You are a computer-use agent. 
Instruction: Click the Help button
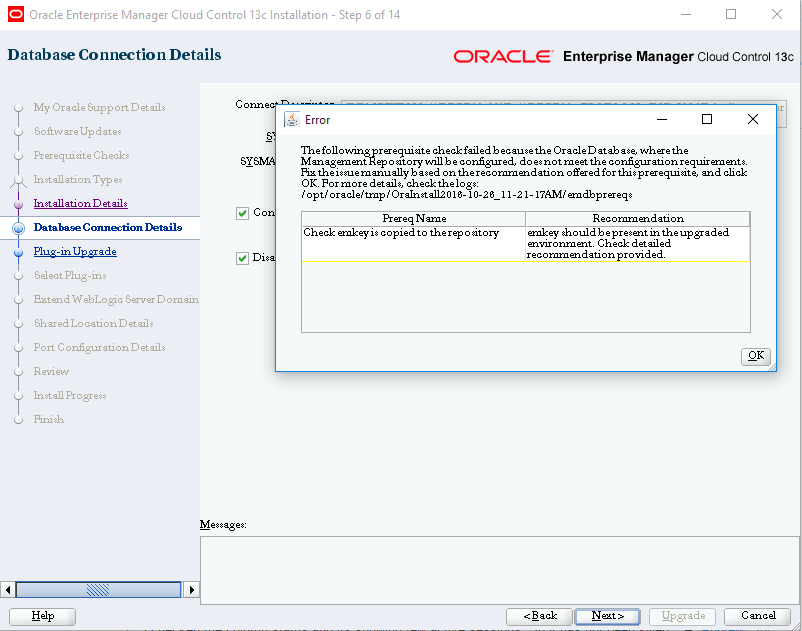click(42, 616)
